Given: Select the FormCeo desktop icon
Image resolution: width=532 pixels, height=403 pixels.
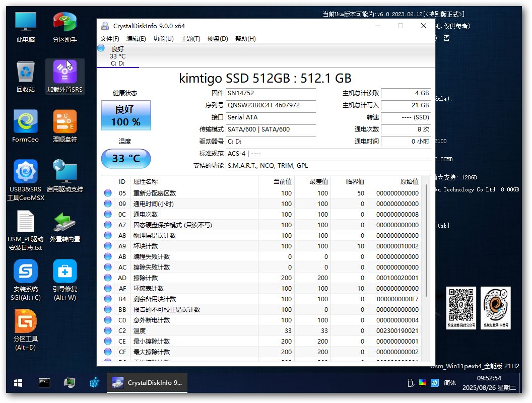Looking at the screenshot, I should coord(26,126).
